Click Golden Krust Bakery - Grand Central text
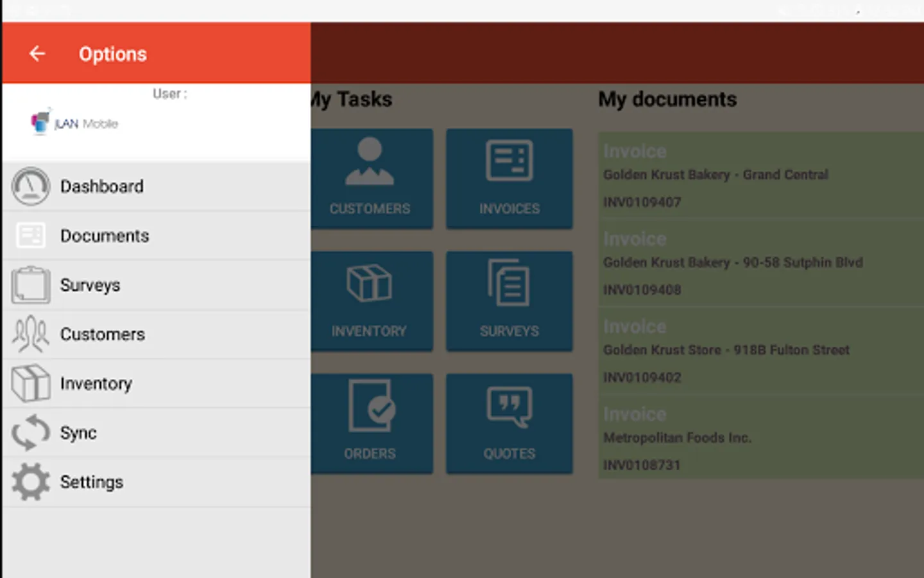 pos(715,175)
